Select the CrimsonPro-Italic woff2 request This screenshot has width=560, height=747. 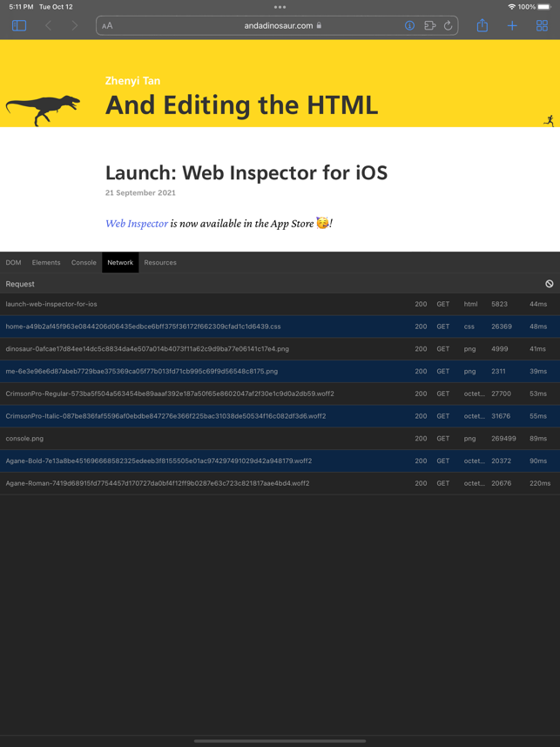280,416
